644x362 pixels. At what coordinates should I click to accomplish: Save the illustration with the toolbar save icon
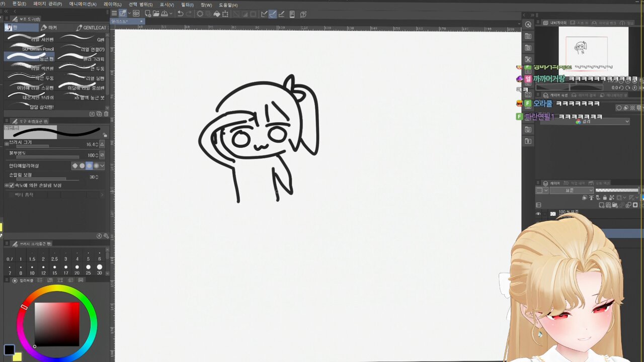pyautogui.click(x=165, y=14)
